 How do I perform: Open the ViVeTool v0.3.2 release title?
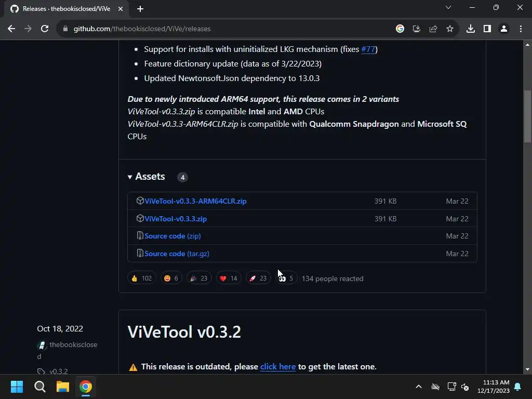(x=184, y=332)
